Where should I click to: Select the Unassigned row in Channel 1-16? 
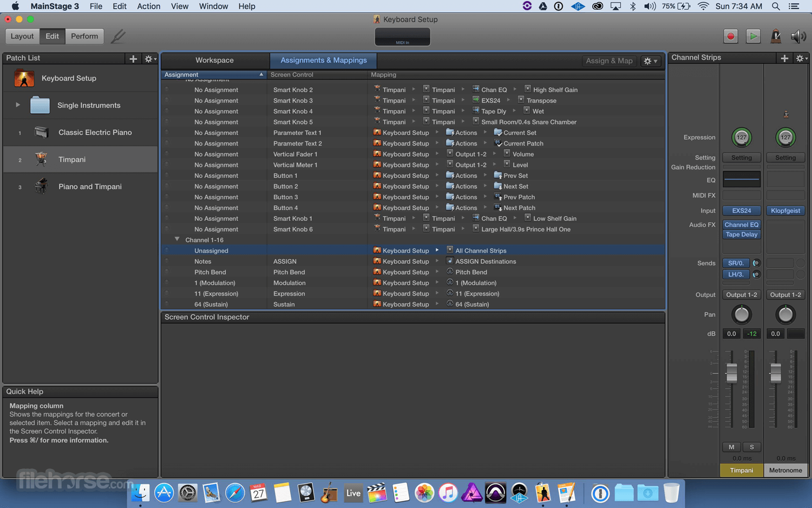tap(413, 251)
